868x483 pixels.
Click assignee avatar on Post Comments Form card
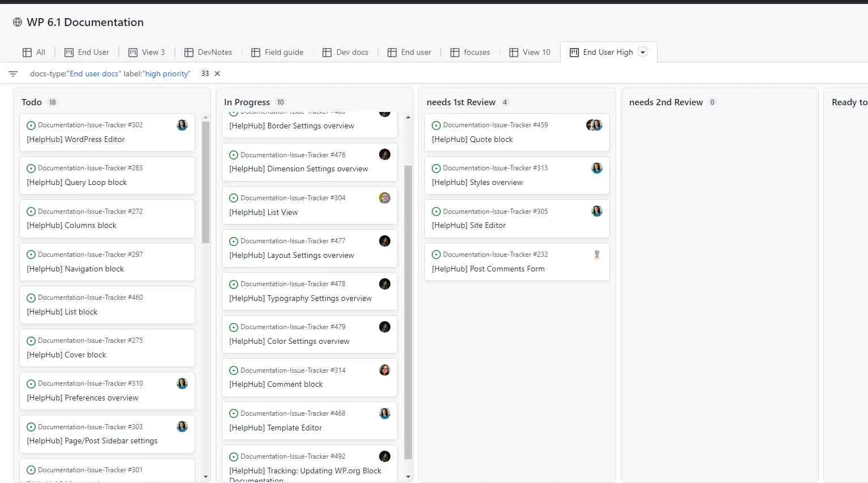coord(597,255)
